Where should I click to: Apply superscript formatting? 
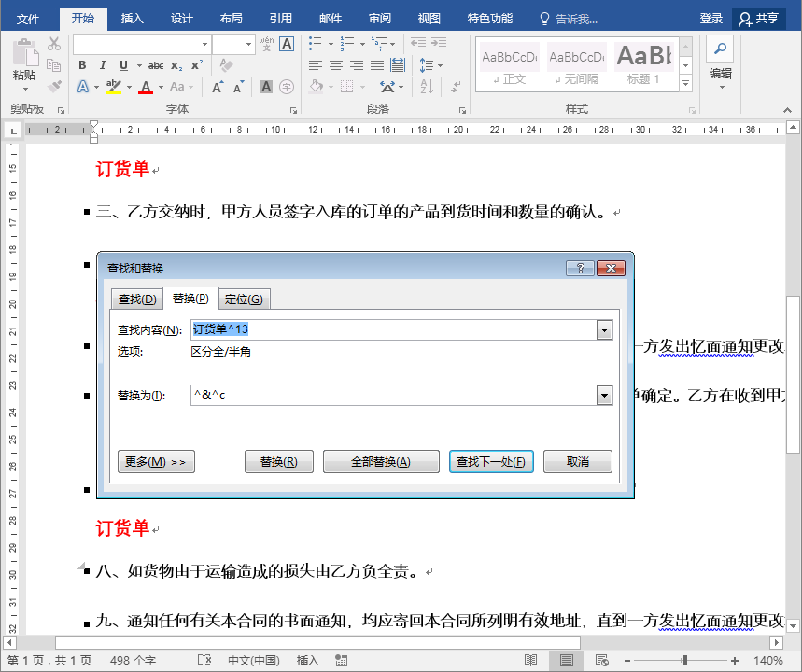tap(195, 64)
